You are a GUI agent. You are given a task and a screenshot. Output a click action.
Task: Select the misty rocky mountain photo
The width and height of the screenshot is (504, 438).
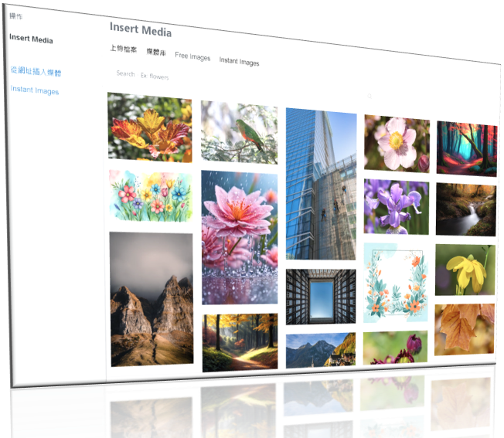[152, 298]
